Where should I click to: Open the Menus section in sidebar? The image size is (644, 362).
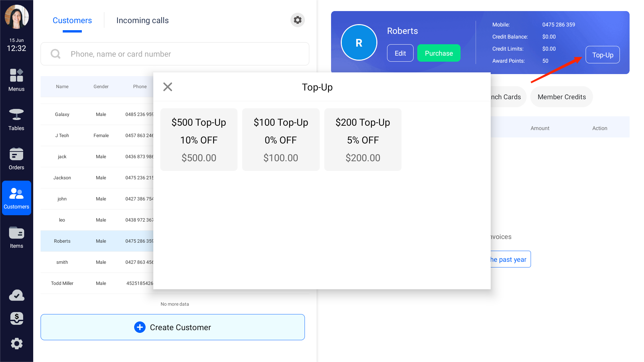click(16, 80)
